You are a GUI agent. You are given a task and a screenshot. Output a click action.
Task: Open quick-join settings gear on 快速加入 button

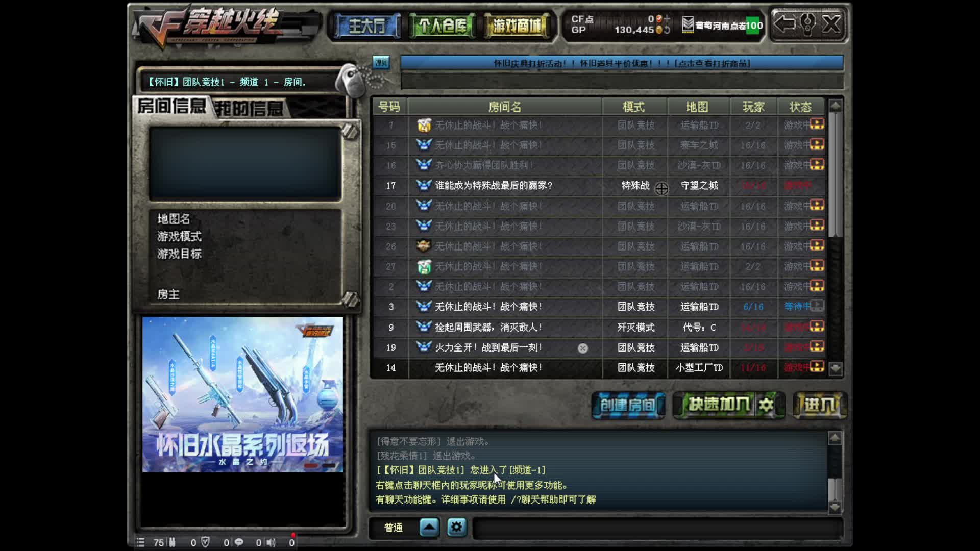766,405
